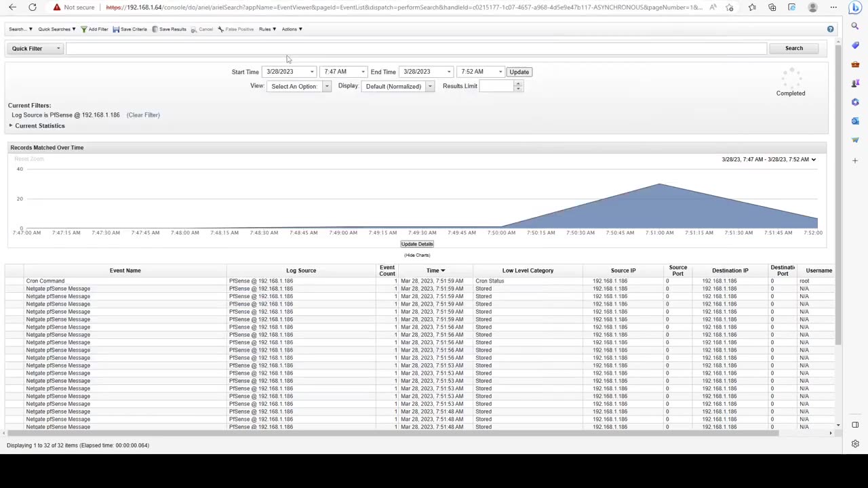Click the browser address bar URL
Screen dimensions: 868x488
[x=403, y=7]
